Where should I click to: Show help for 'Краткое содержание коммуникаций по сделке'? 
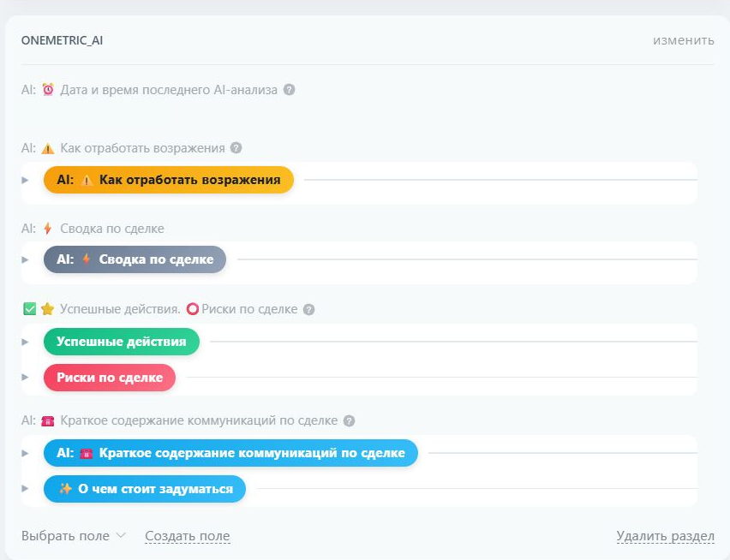pyautogui.click(x=350, y=420)
